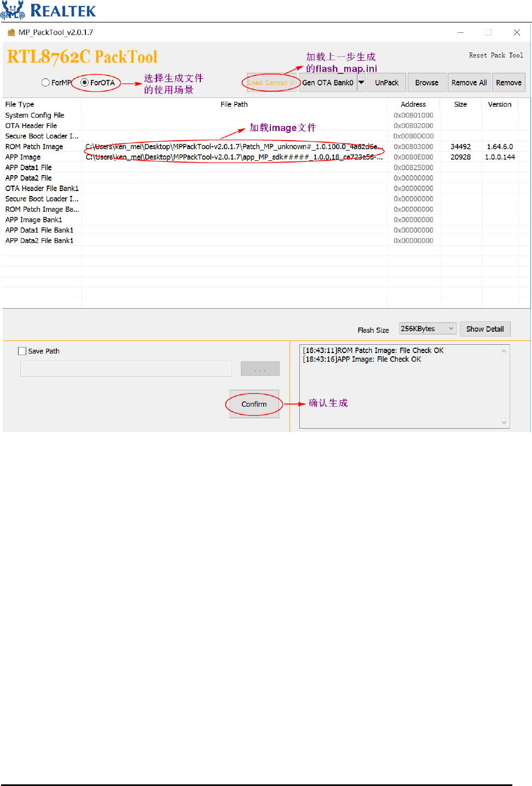Click the log panel scroll down arrow
The height and width of the screenshot is (786, 532).
504,423
